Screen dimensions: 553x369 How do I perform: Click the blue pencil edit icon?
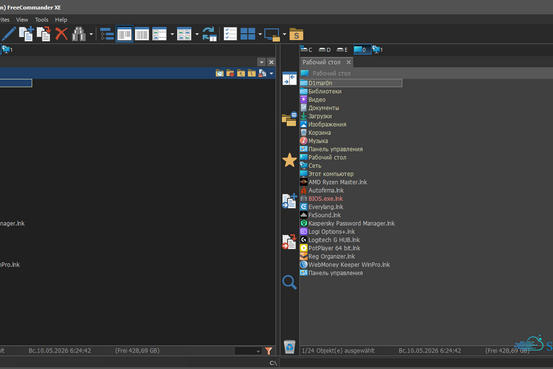click(x=8, y=34)
